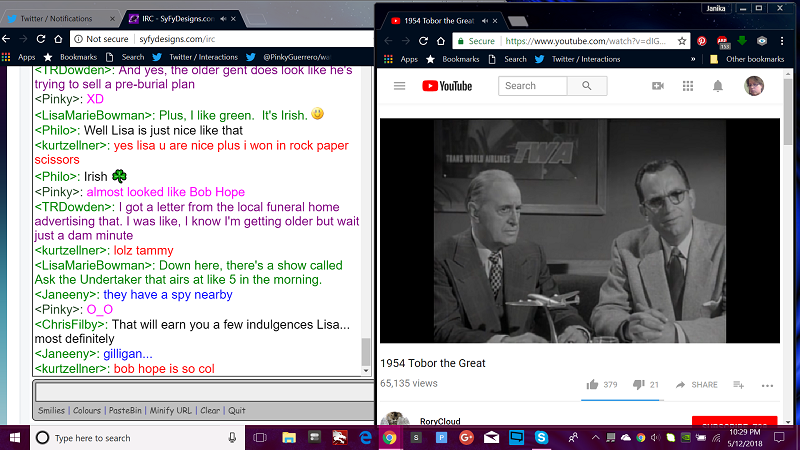Screen dimensions: 800x450
Task: Mute the IRC SyFyDesigns tab audio
Action: pos(223,19)
